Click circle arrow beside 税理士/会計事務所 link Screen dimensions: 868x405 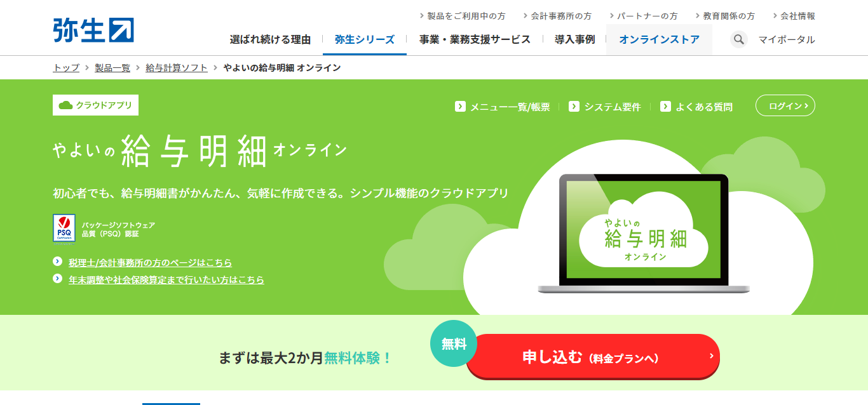(57, 262)
